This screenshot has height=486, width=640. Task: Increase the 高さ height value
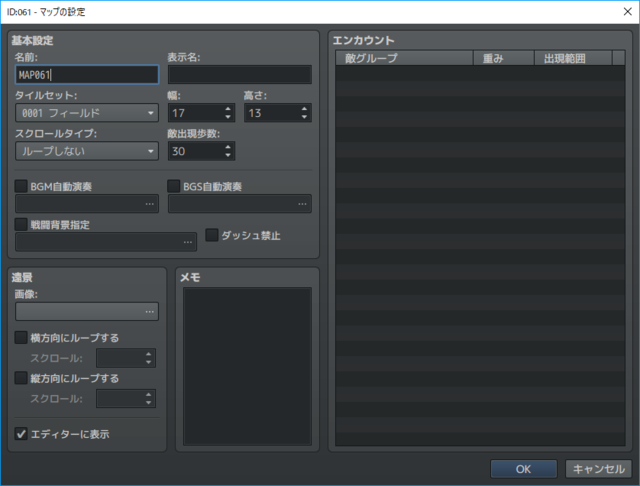click(304, 109)
